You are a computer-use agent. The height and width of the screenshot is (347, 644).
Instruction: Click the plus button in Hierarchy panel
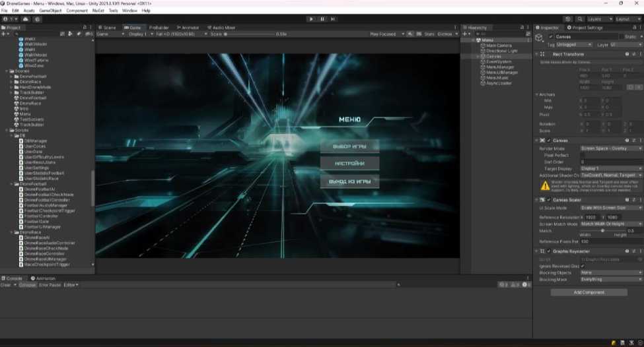click(466, 34)
